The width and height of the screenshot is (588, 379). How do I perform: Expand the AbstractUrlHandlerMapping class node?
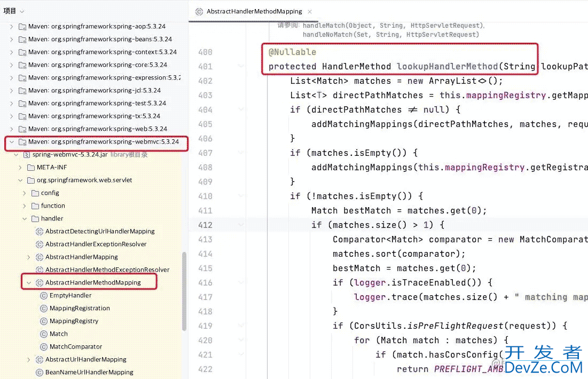click(29, 359)
